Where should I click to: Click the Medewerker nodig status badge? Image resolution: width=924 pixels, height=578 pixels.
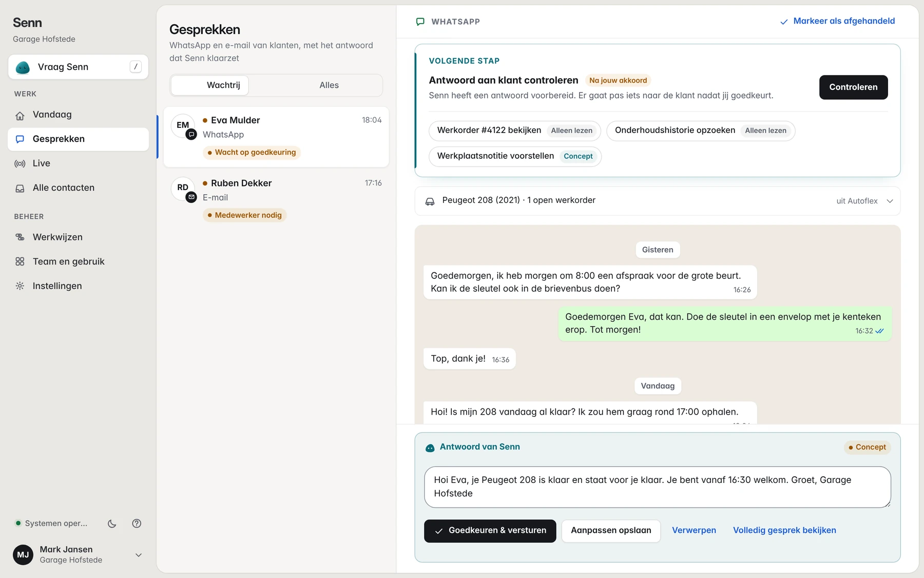(244, 215)
